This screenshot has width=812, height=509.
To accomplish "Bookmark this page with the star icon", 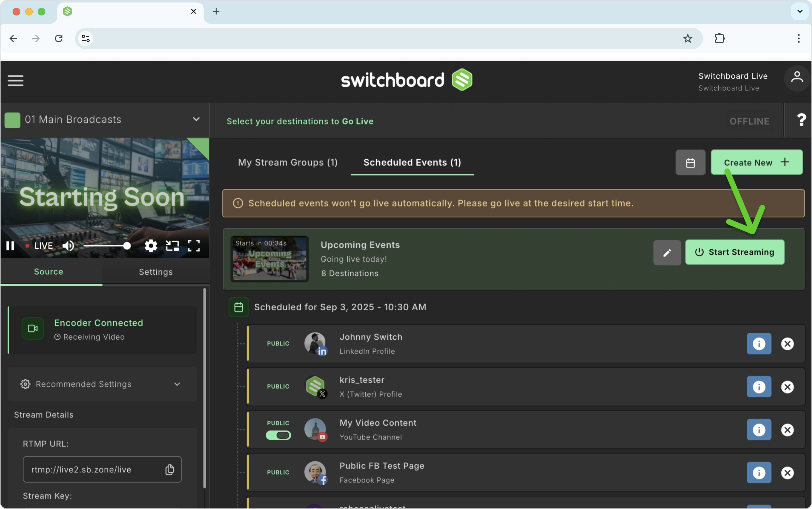I will click(x=687, y=38).
